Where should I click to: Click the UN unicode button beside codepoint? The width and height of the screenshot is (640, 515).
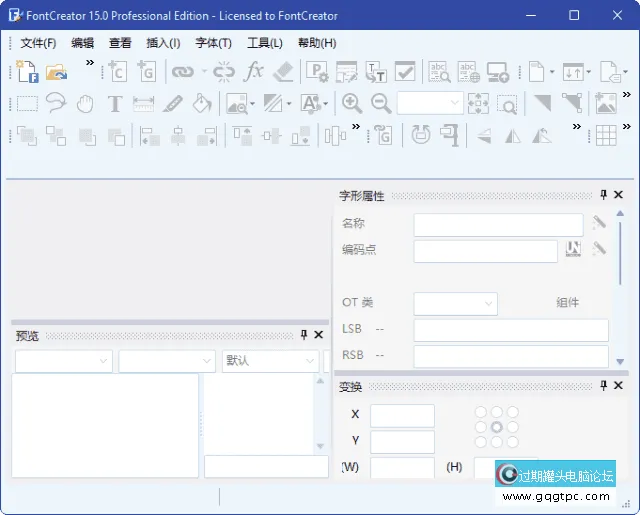pyautogui.click(x=573, y=249)
